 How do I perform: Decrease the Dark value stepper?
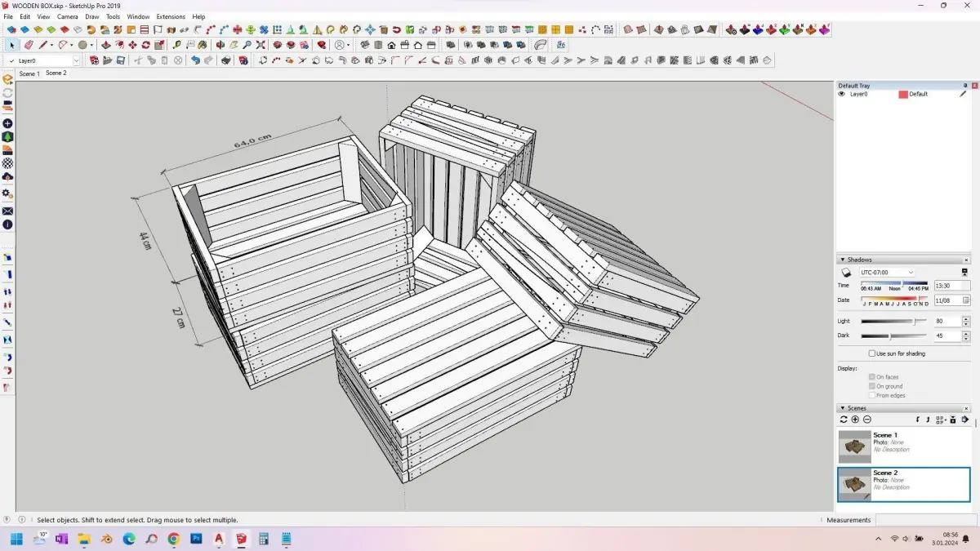(966, 339)
